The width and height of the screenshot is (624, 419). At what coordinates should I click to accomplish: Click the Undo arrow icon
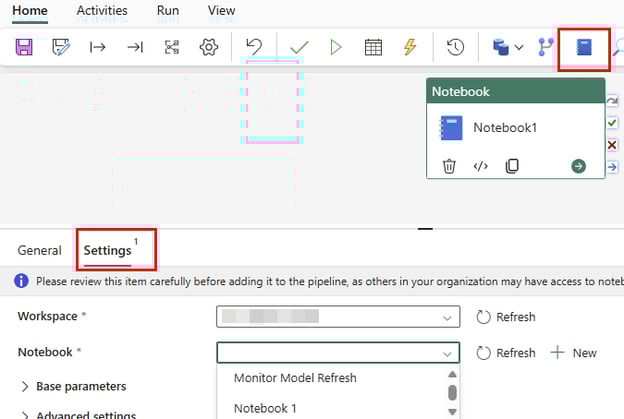click(x=254, y=47)
